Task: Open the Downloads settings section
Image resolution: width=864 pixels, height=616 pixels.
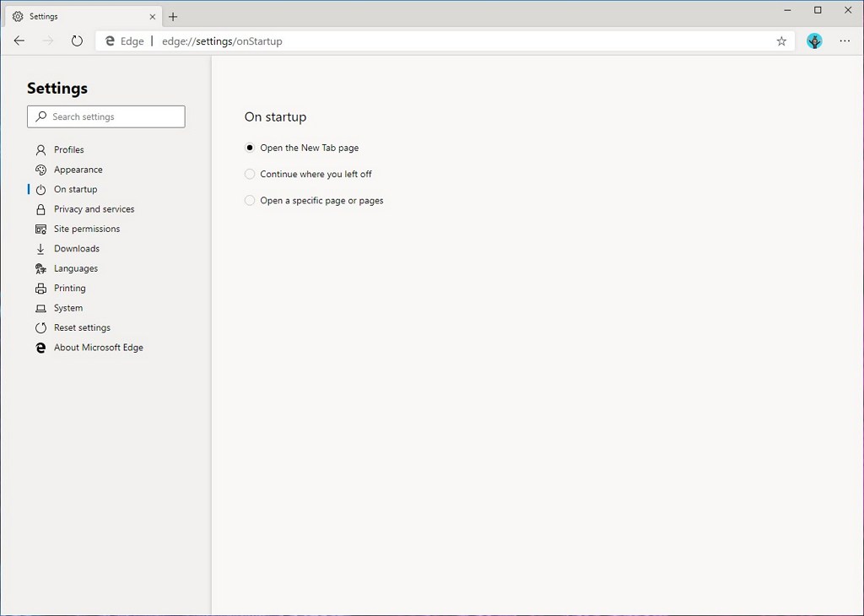Action: click(77, 249)
